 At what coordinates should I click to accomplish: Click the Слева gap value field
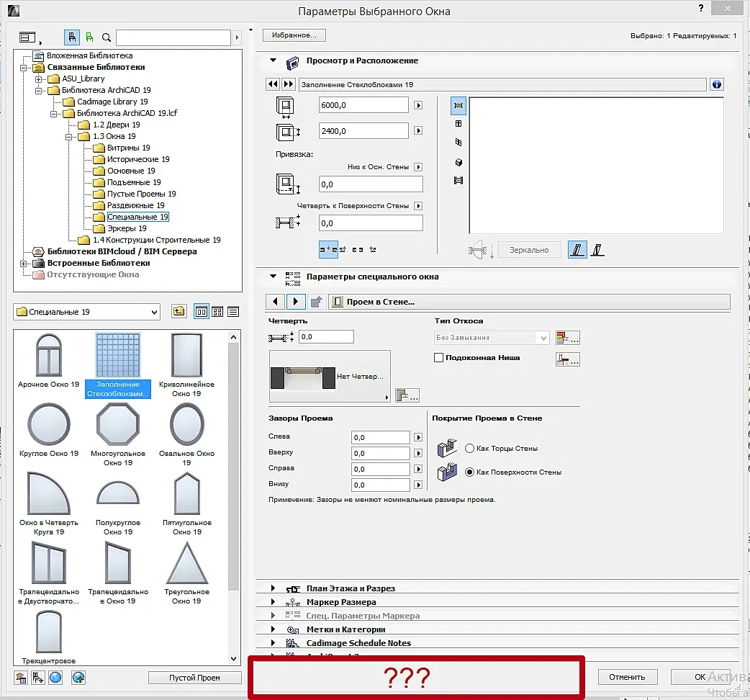380,437
